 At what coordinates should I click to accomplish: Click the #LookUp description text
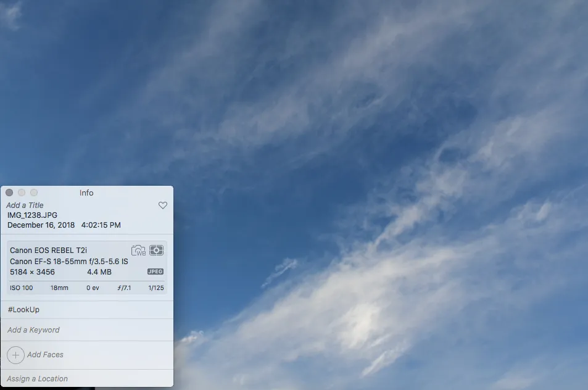(x=23, y=309)
